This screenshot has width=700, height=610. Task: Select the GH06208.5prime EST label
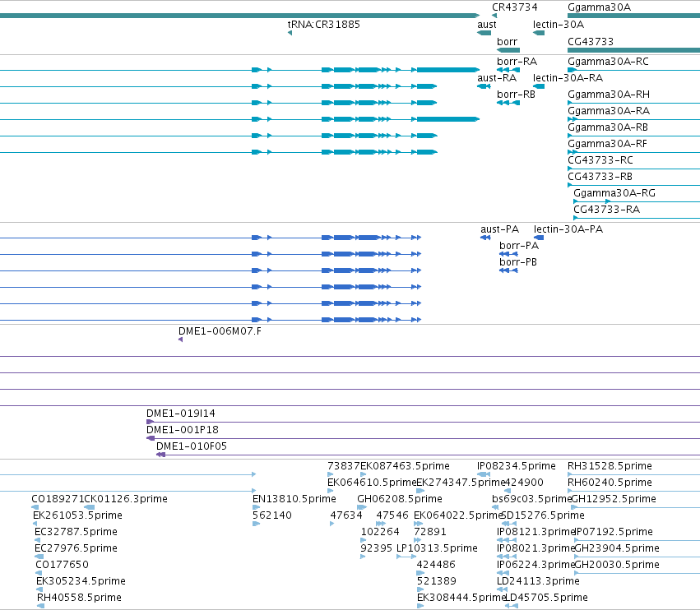[400, 499]
